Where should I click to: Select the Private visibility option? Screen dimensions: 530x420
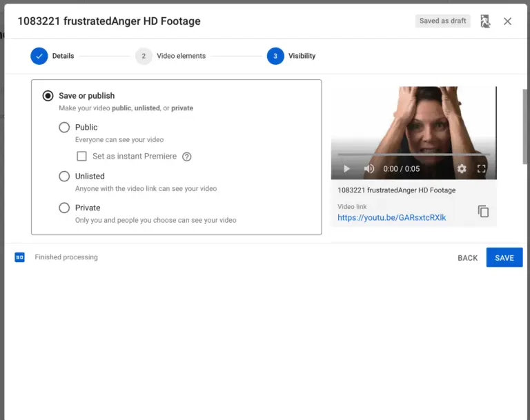point(64,208)
